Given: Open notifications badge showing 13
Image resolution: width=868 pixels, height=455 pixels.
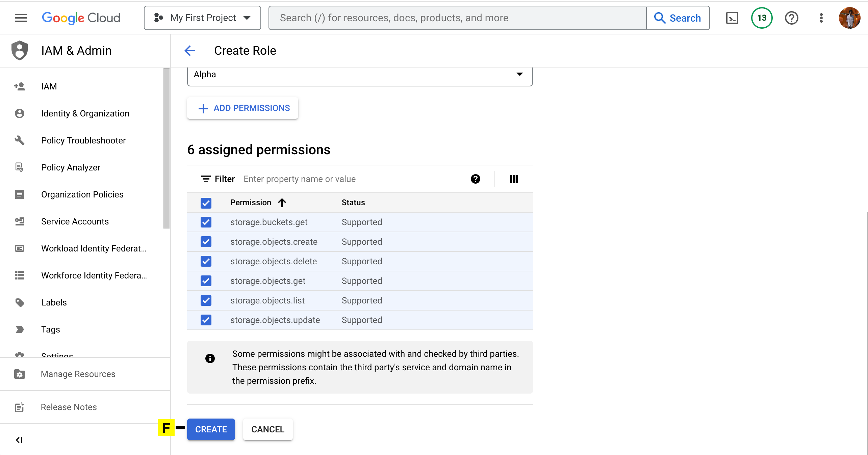Looking at the screenshot, I should coord(762,18).
